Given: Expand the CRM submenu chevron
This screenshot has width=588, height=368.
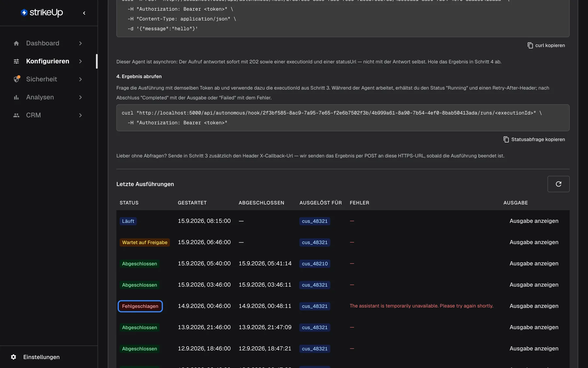Looking at the screenshot, I should [80, 115].
